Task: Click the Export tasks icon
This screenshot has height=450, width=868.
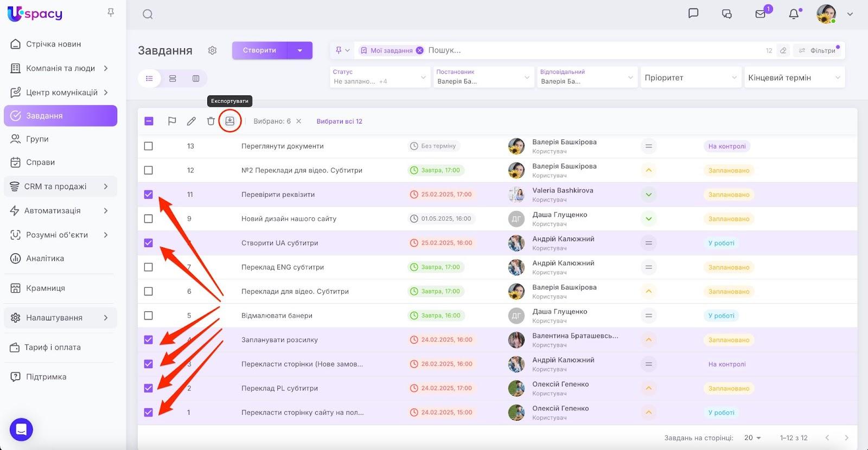Action: point(230,121)
